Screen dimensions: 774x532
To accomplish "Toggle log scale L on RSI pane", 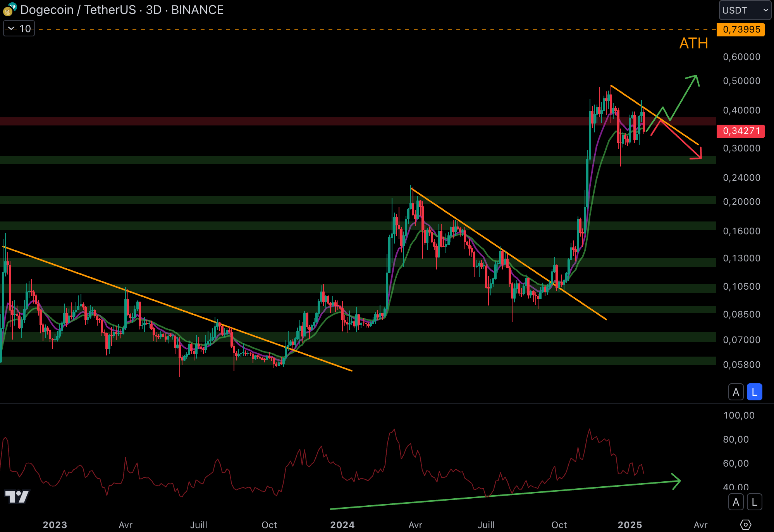I will pos(754,502).
